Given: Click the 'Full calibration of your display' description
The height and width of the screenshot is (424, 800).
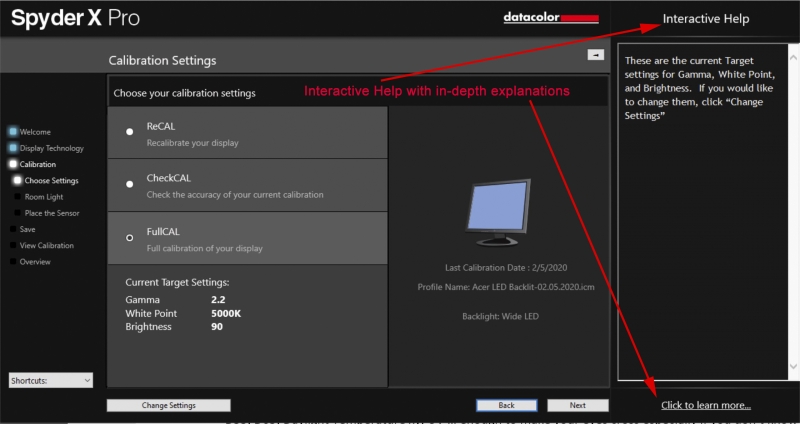Looking at the screenshot, I should click(x=205, y=248).
